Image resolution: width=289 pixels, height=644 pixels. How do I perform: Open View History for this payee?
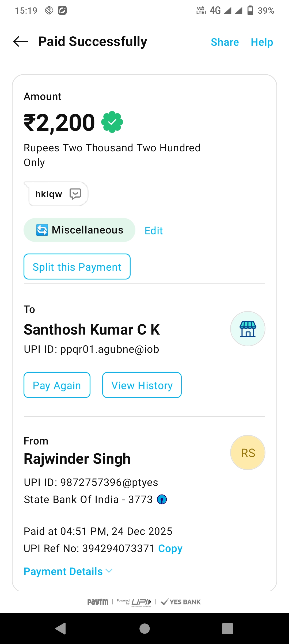142,385
